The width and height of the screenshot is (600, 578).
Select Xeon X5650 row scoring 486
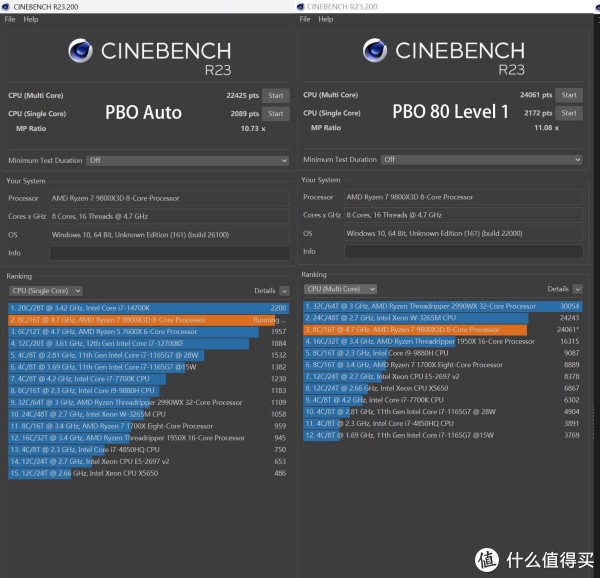click(148, 473)
